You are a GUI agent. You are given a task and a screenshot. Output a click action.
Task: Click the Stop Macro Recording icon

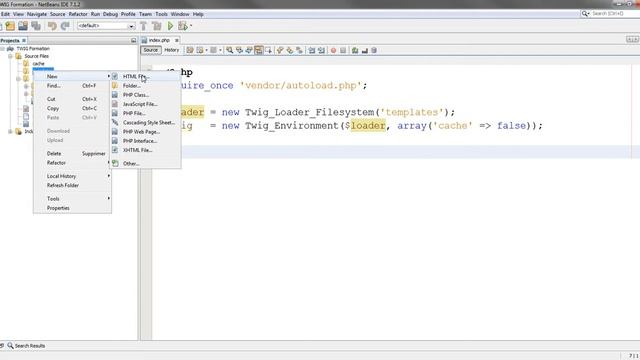tap(343, 50)
